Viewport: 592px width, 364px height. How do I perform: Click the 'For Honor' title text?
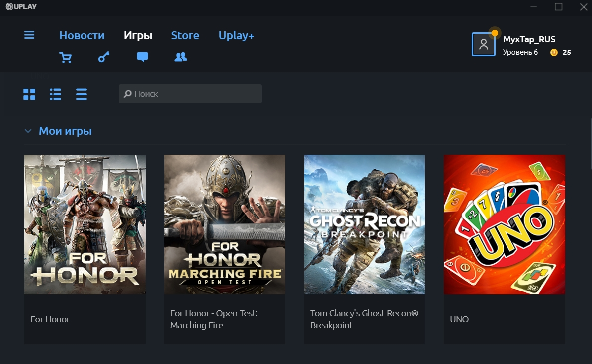pyautogui.click(x=50, y=319)
